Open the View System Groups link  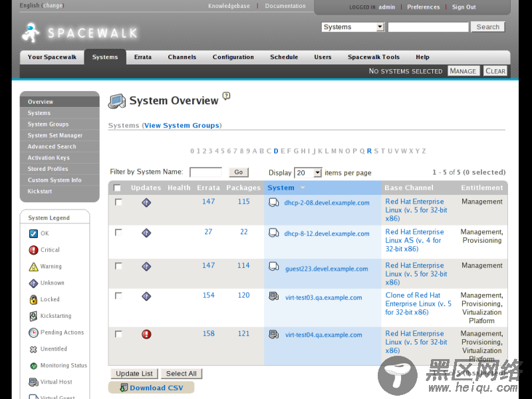(182, 126)
